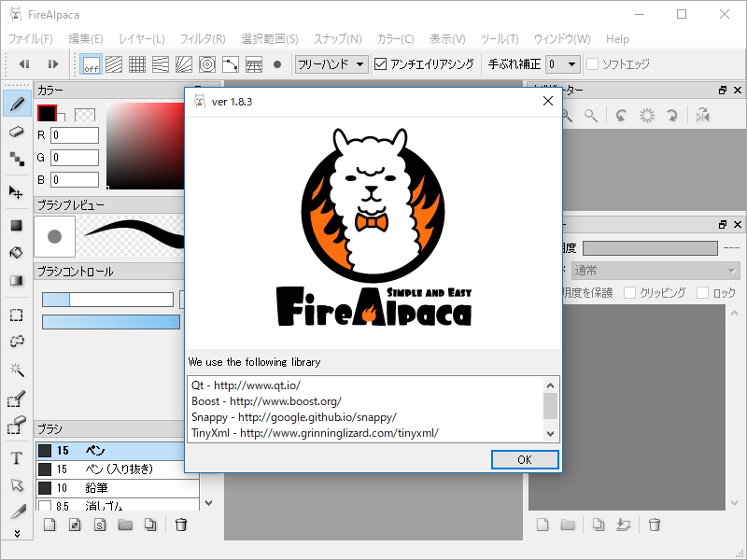Open the フィルタ menu
The width and height of the screenshot is (747, 560).
pyautogui.click(x=204, y=39)
